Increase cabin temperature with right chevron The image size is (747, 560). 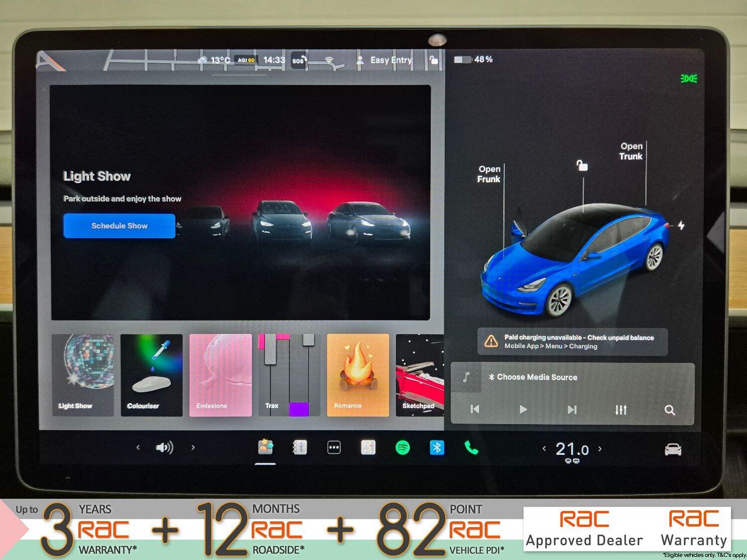click(x=600, y=449)
